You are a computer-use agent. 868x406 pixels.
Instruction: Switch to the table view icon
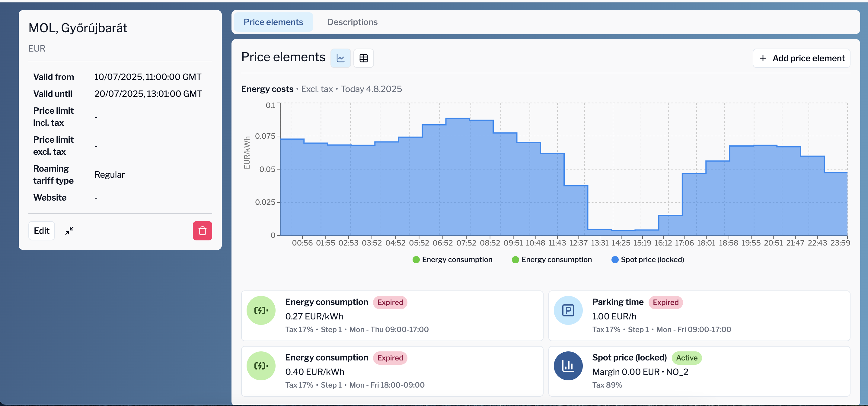[x=364, y=58]
